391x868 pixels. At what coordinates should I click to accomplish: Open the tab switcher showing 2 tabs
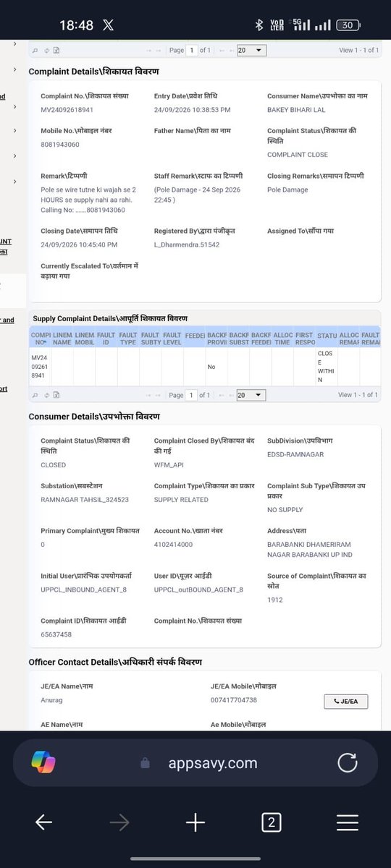pos(271,822)
